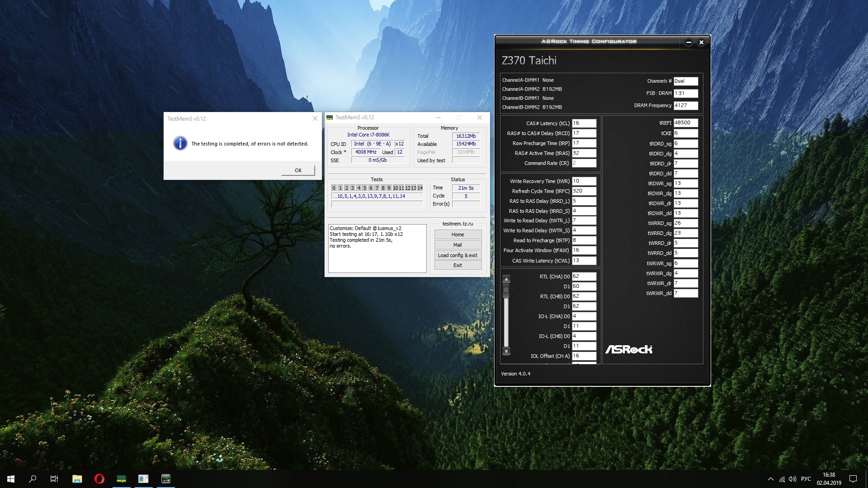This screenshot has width=868, height=488.
Task: Click Load config & exit button
Action: [x=458, y=255]
